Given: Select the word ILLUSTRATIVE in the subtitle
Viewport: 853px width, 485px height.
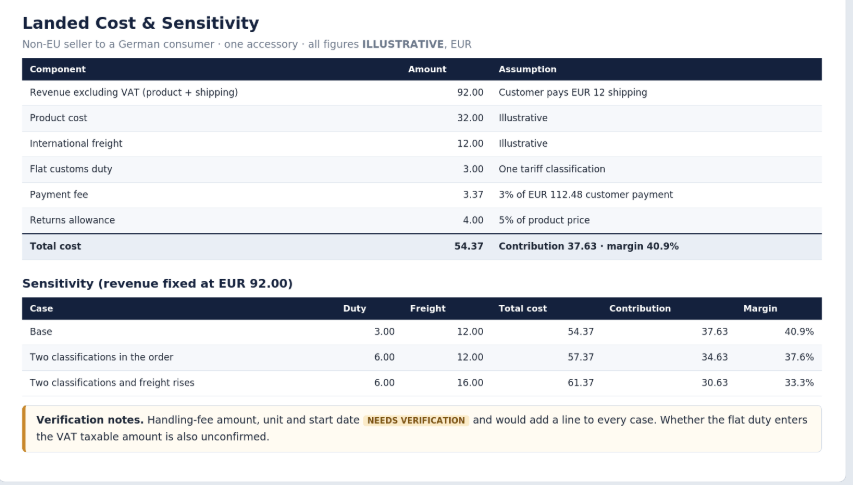Looking at the screenshot, I should [x=403, y=45].
